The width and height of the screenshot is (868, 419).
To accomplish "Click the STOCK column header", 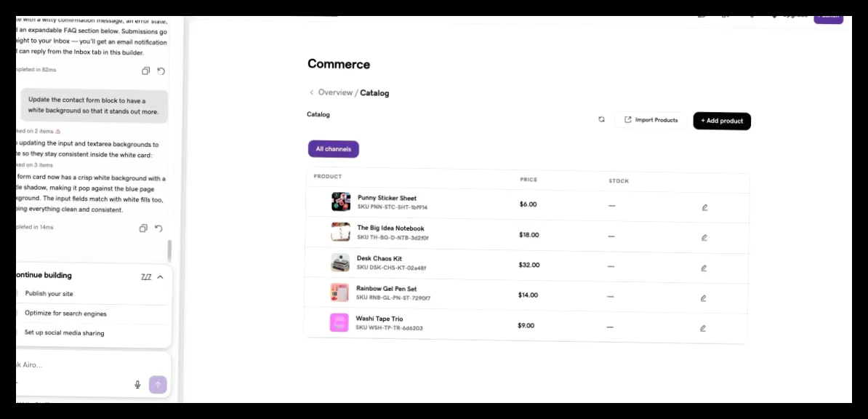I will tap(619, 181).
